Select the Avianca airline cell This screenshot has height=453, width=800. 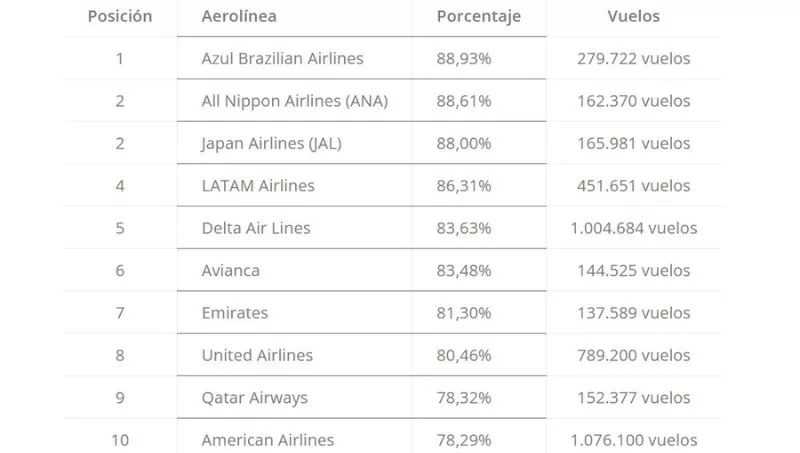pyautogui.click(x=231, y=270)
